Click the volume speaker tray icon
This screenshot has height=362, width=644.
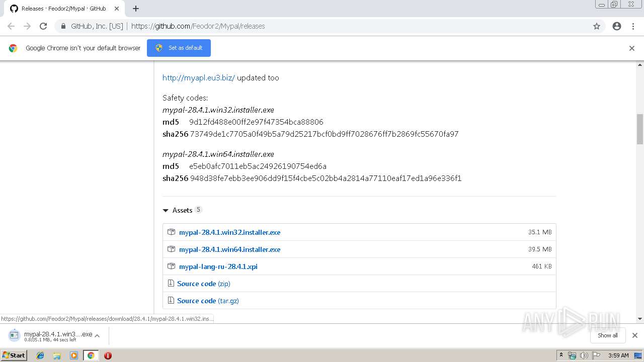[x=584, y=355]
